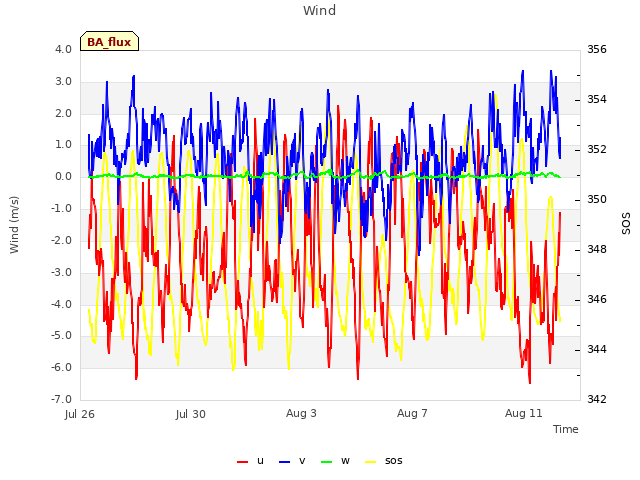
Task: Select the 'u' legend label
Action: coord(260,461)
